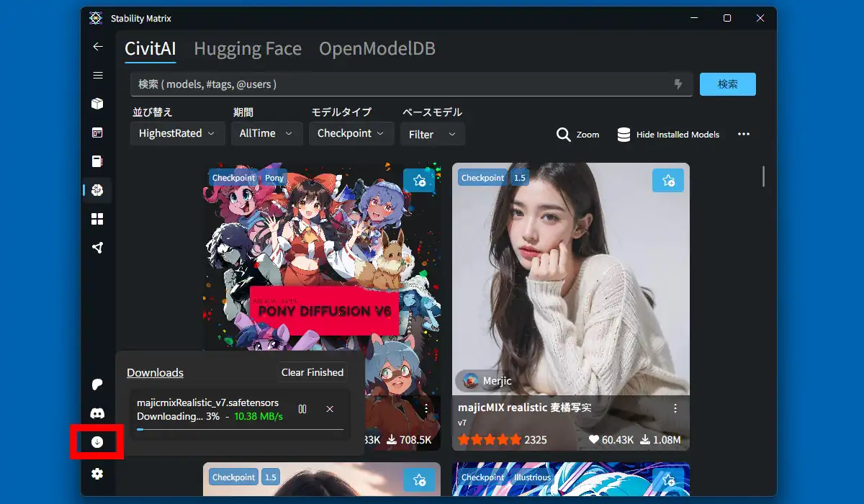Screen dimensions: 864x504
Task: Open the Inference window icon in sidebar
Action: (x=98, y=132)
